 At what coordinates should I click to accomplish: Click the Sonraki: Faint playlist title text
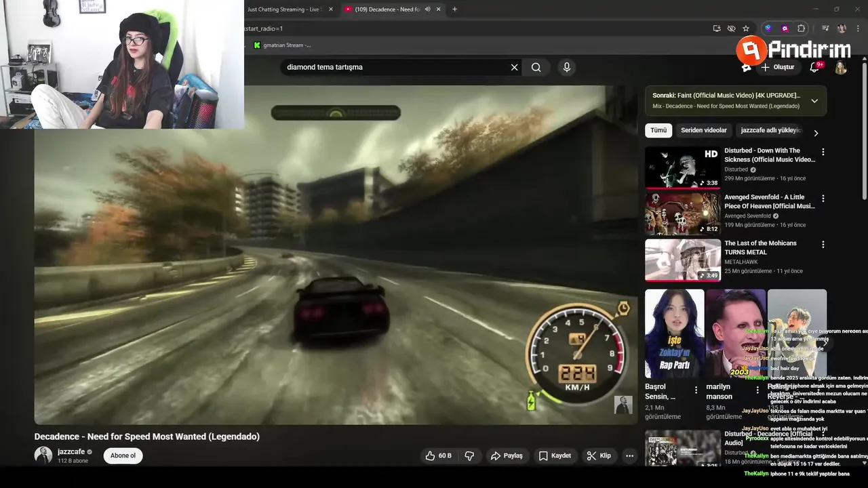[x=726, y=96]
